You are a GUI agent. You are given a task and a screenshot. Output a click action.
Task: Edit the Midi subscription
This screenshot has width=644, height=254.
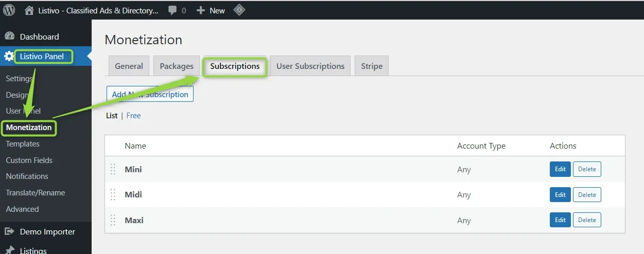click(560, 194)
